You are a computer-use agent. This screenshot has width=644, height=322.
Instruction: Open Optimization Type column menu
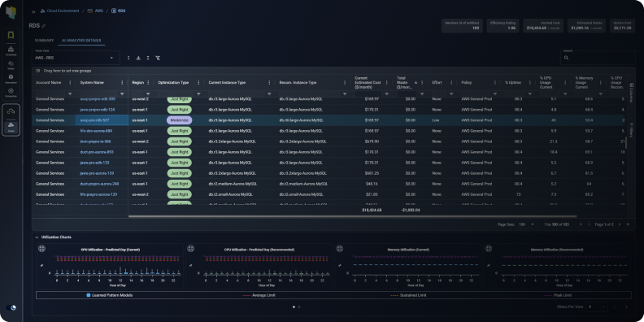(x=198, y=83)
